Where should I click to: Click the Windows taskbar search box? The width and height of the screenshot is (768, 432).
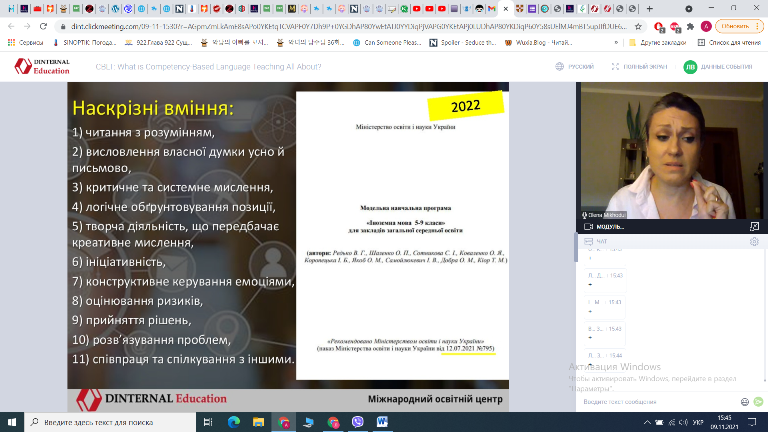[110, 422]
